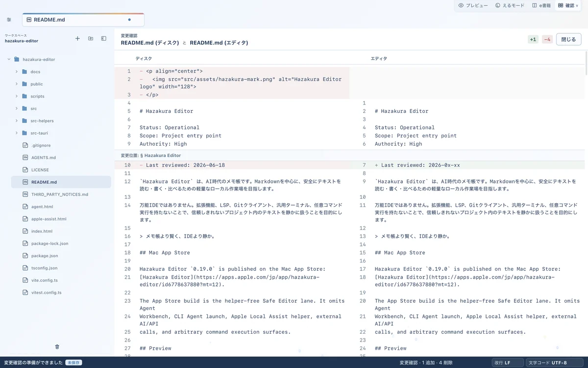Click the 閉じる close button
588x368 pixels.
click(568, 39)
